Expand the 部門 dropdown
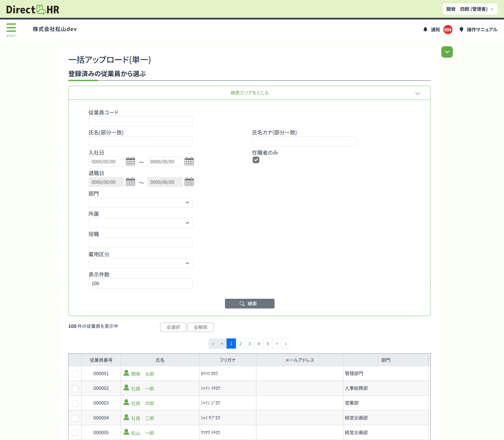The height and width of the screenshot is (440, 504). pyautogui.click(x=141, y=202)
